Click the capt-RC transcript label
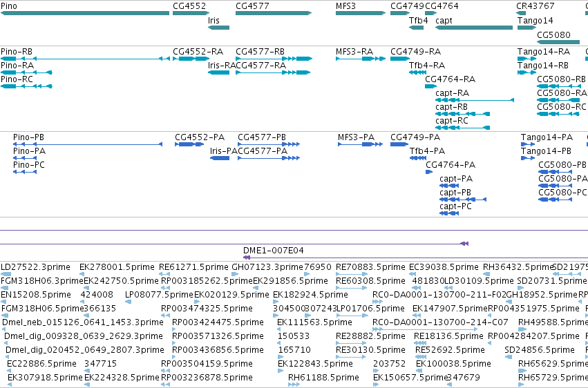The width and height of the screenshot is (588, 388). tap(452, 121)
